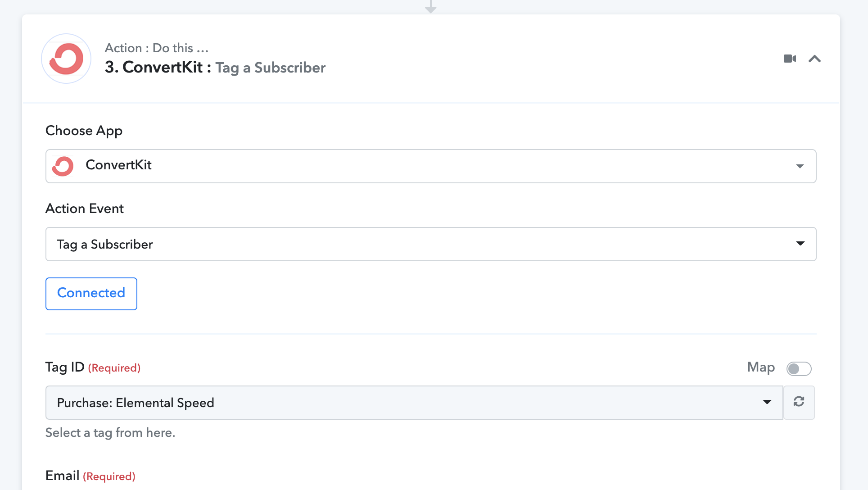Click the 'Tag ID' field label

click(x=65, y=367)
